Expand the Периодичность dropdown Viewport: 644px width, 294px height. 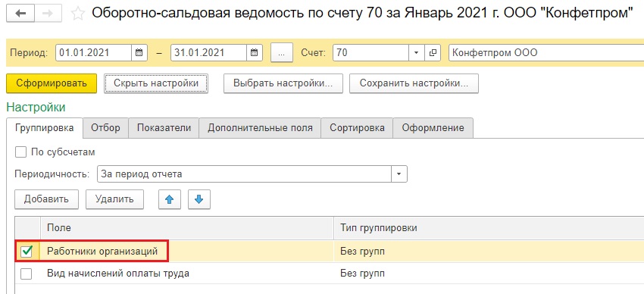pos(399,174)
